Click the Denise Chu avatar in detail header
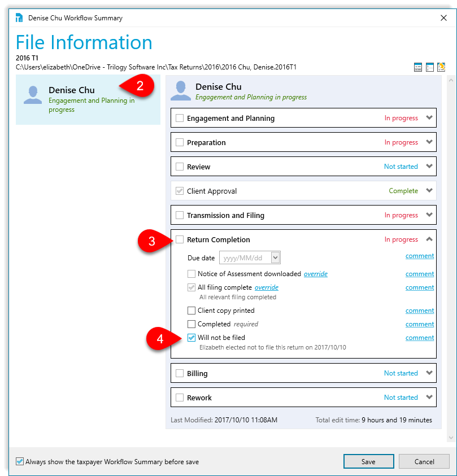Screen dimensions: 457x476 tap(181, 91)
